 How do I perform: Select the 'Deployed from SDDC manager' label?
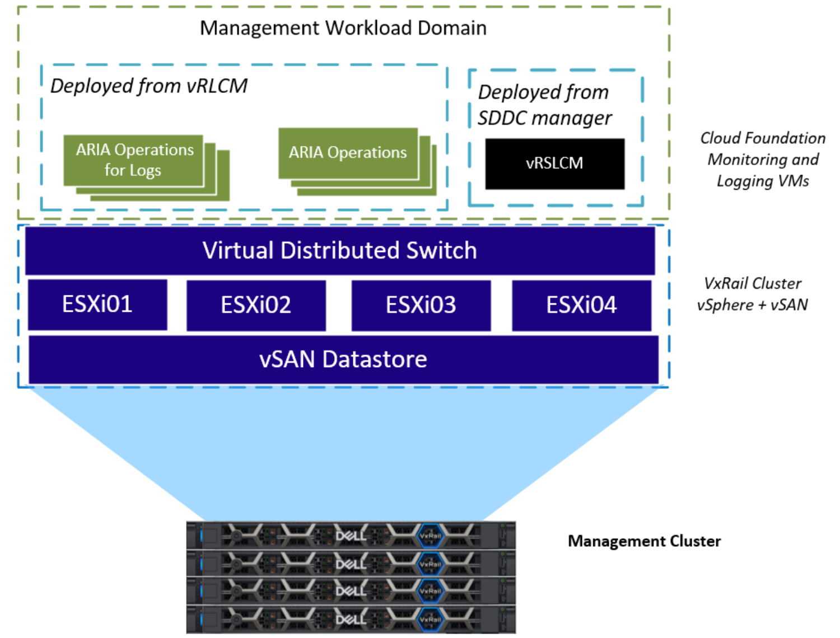544,105
